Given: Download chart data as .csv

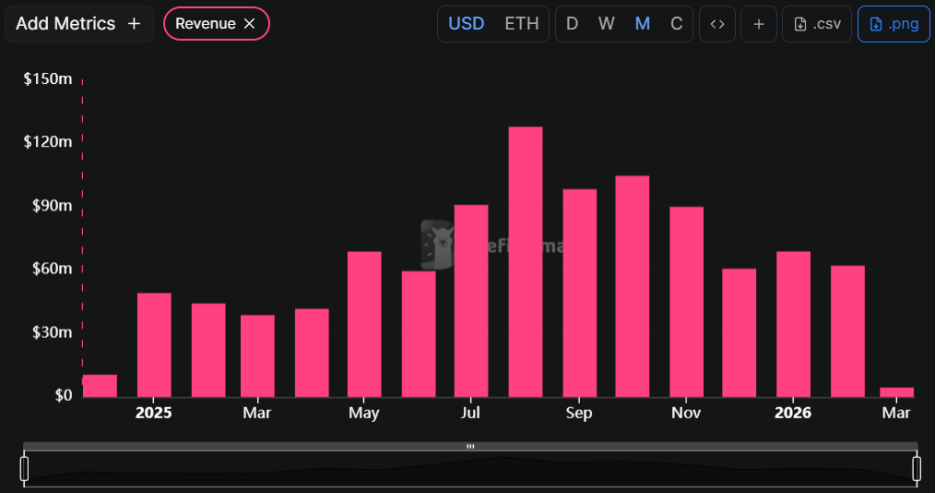Looking at the screenshot, I should pyautogui.click(x=817, y=24).
